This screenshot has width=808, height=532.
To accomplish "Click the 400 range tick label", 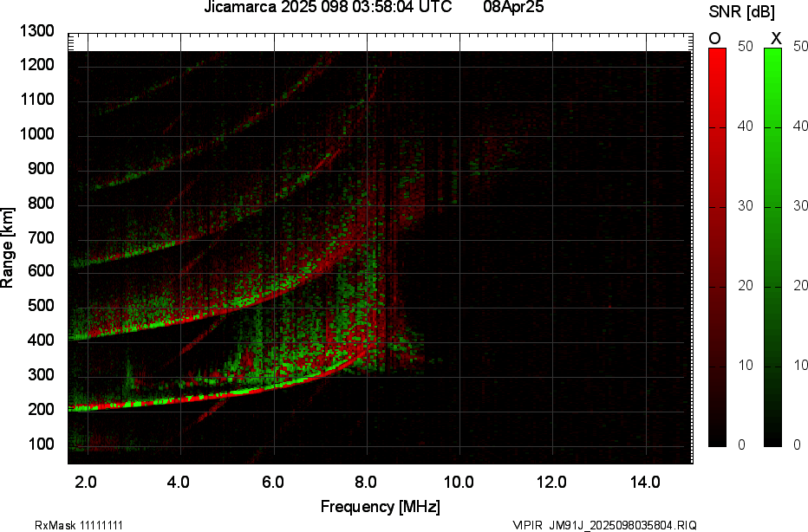I will (x=41, y=340).
